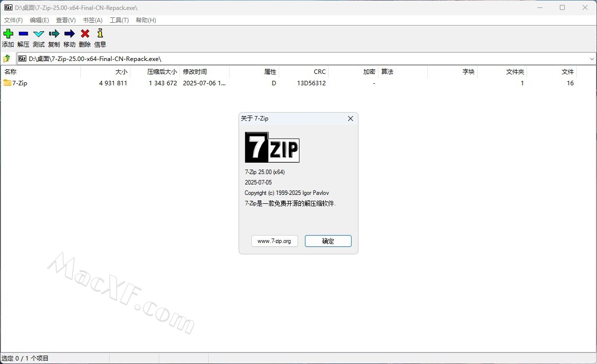
Task: Click the 确定 button in About dialog
Action: pyautogui.click(x=328, y=241)
